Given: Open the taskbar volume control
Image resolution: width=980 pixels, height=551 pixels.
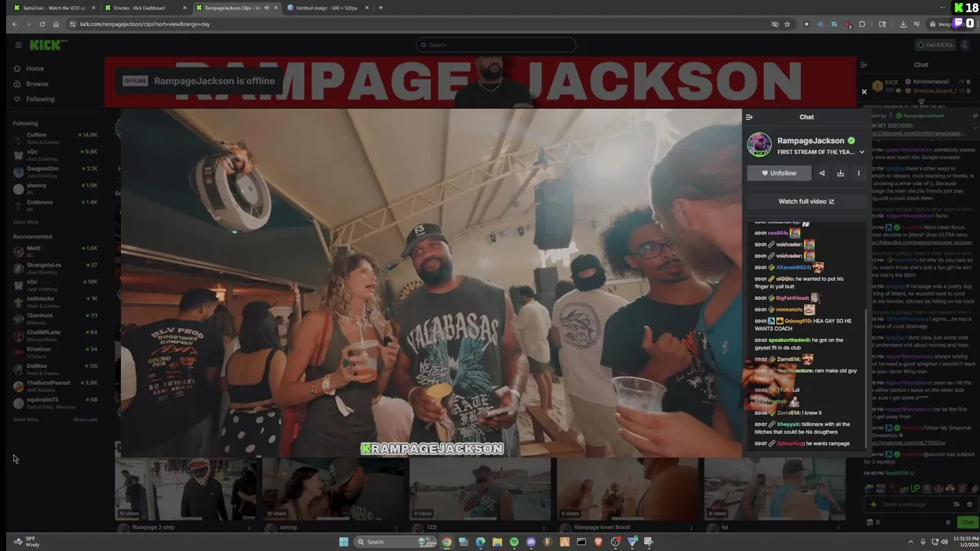Looking at the screenshot, I should coord(944,542).
